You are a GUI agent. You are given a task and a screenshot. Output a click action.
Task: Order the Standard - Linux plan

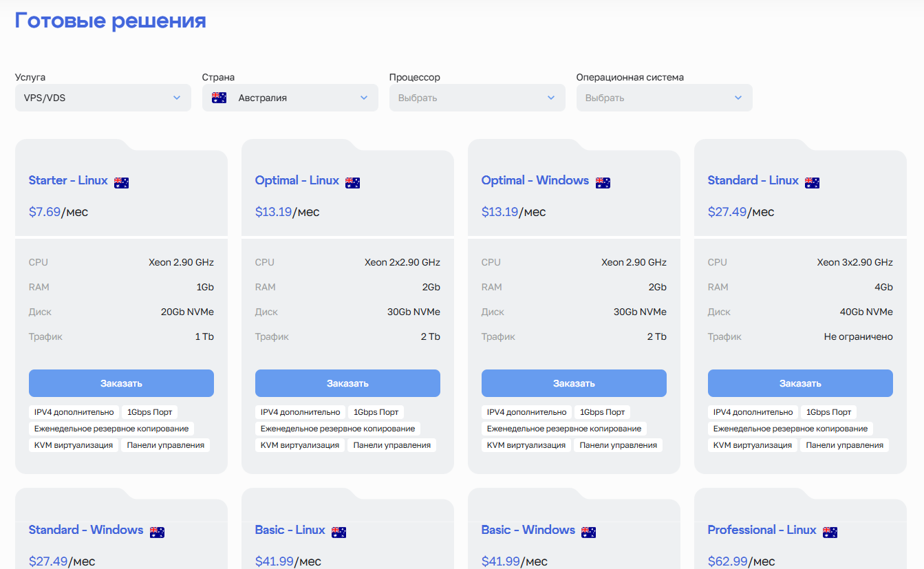tap(800, 383)
